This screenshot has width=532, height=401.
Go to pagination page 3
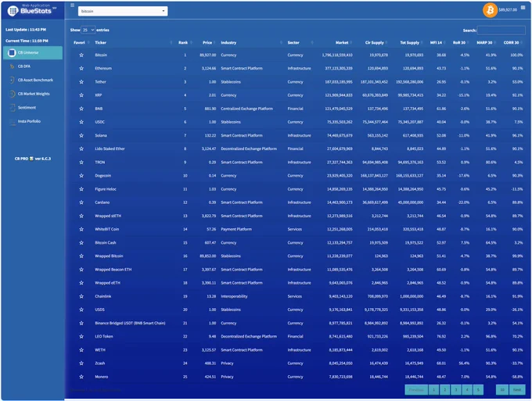coord(456,390)
